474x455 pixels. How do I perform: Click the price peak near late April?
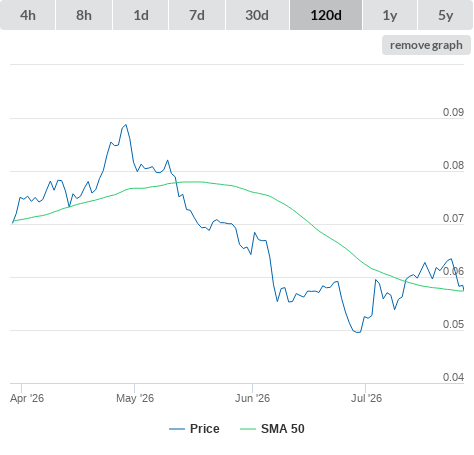click(126, 125)
